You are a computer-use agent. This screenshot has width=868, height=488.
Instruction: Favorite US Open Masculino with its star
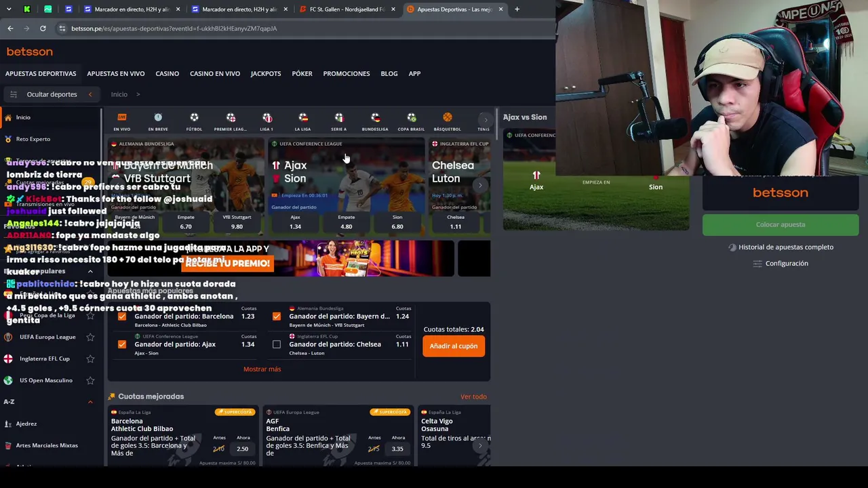click(90, 380)
